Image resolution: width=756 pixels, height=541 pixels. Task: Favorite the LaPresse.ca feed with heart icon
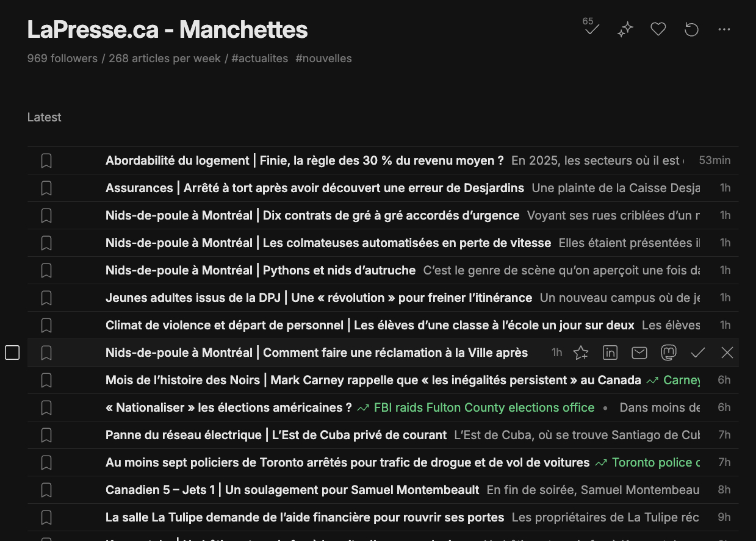point(658,29)
